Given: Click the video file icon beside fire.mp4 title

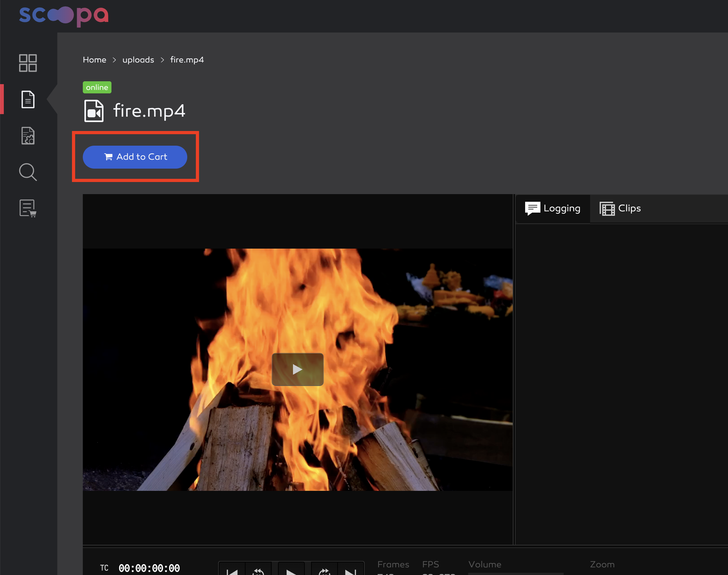Looking at the screenshot, I should pos(94,111).
